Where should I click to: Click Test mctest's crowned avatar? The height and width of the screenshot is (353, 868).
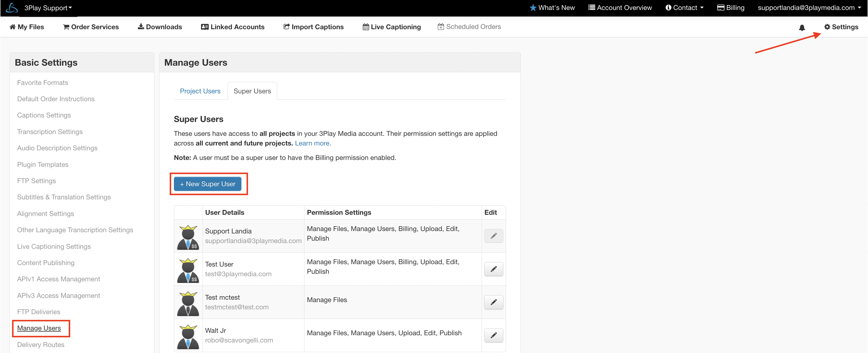[x=188, y=304]
